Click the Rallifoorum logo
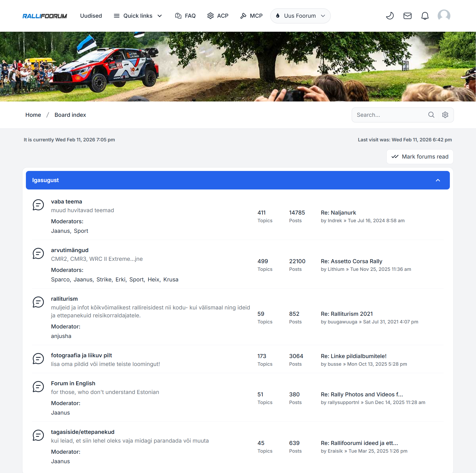Image resolution: width=476 pixels, height=473 pixels. 45,16
